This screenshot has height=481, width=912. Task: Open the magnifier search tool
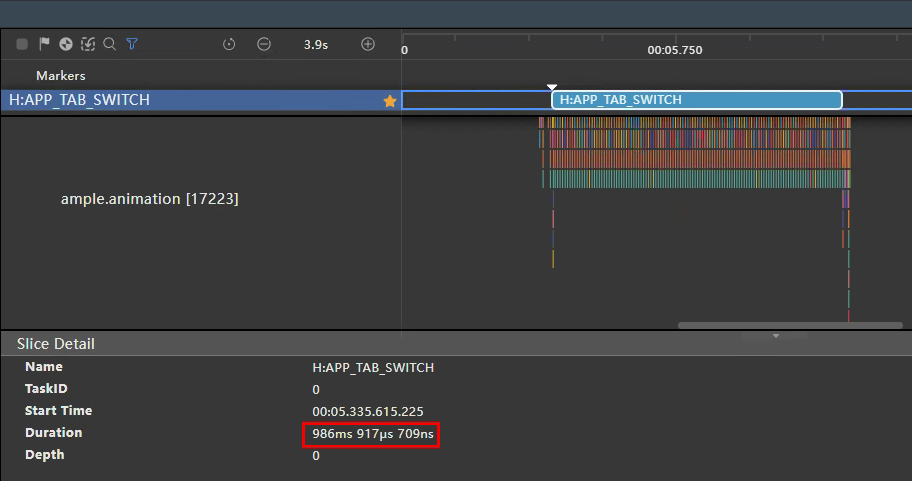pos(110,44)
